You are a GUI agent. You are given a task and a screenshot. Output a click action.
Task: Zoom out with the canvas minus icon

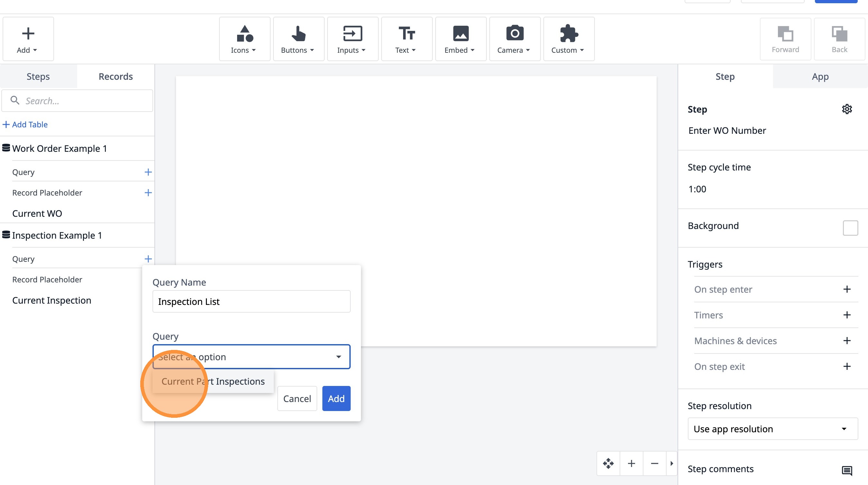coord(654,463)
